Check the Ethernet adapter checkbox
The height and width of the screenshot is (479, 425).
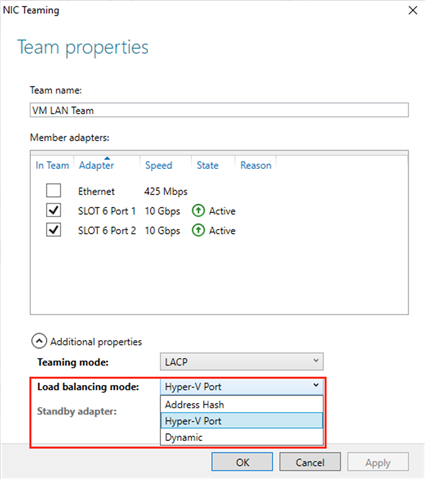(53, 191)
